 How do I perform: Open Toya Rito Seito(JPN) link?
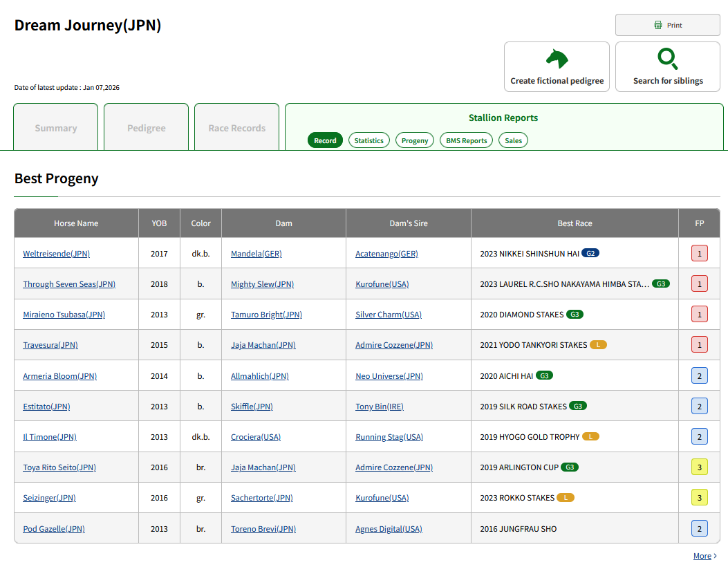point(59,467)
